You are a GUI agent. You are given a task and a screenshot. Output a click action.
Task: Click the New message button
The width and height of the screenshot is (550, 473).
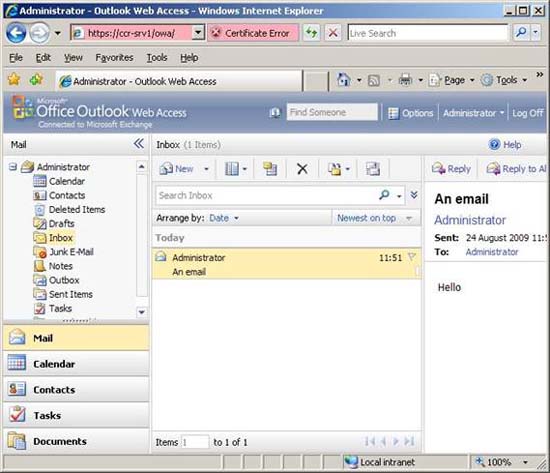(177, 169)
